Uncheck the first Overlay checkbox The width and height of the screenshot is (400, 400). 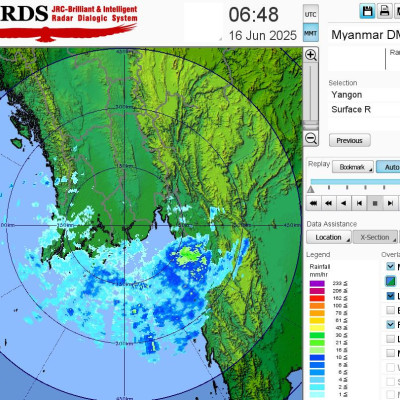coord(391,266)
